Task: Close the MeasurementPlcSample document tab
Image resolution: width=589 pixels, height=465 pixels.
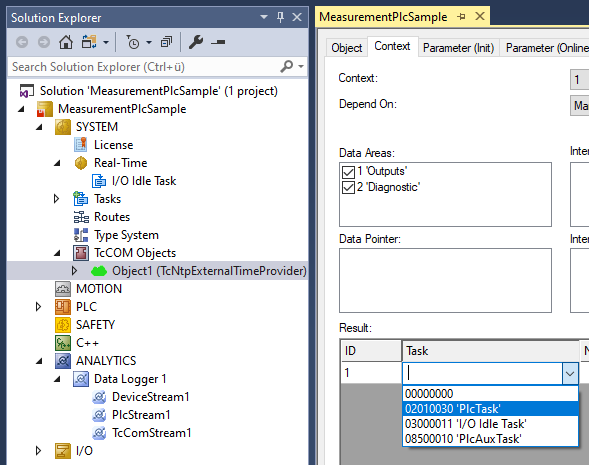Action: 480,17
